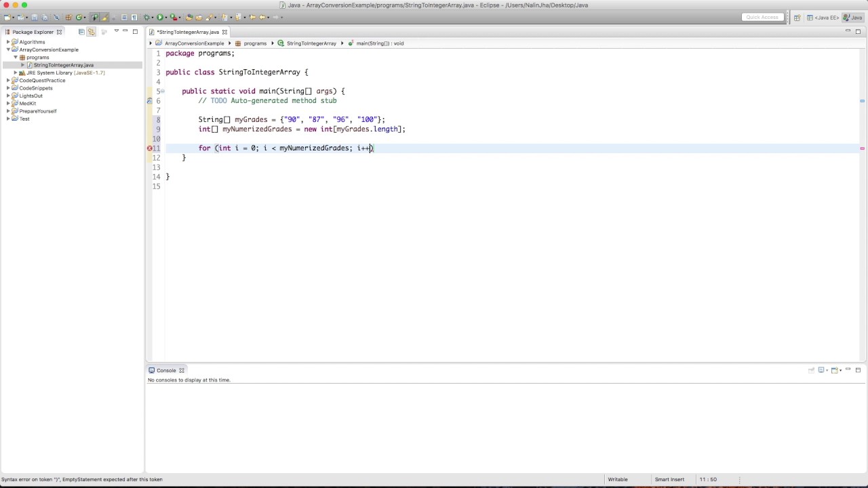Screen dimensions: 868x488
Task: Click the Open Perspective icon
Action: coord(797,17)
